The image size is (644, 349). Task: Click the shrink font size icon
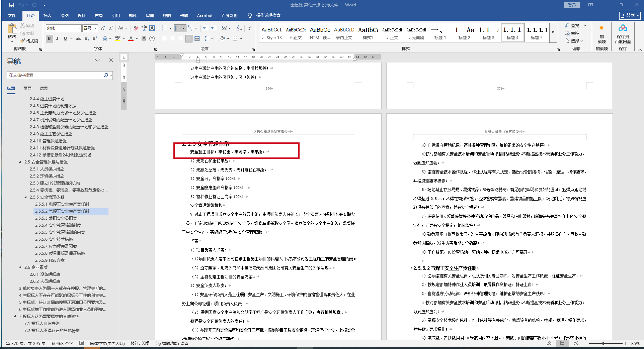click(111, 28)
